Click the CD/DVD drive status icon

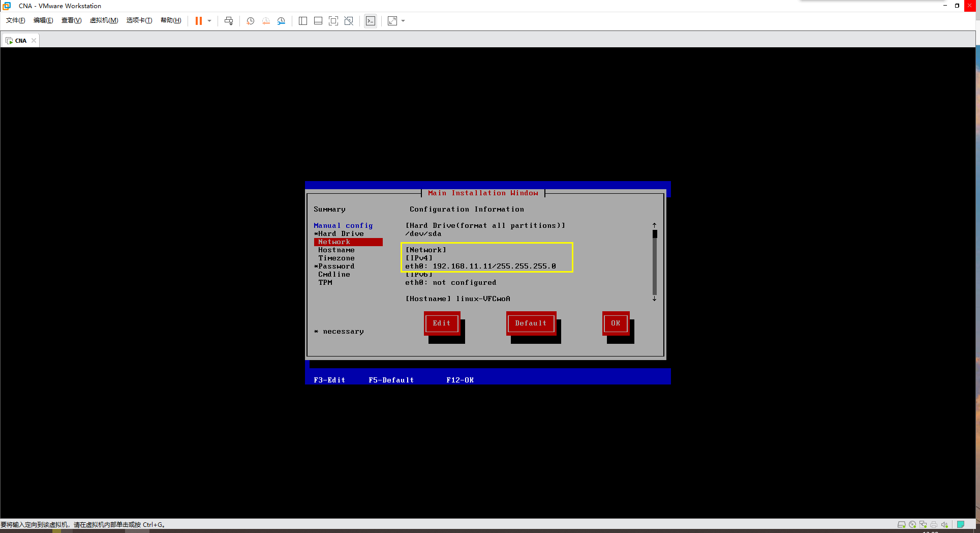912,524
